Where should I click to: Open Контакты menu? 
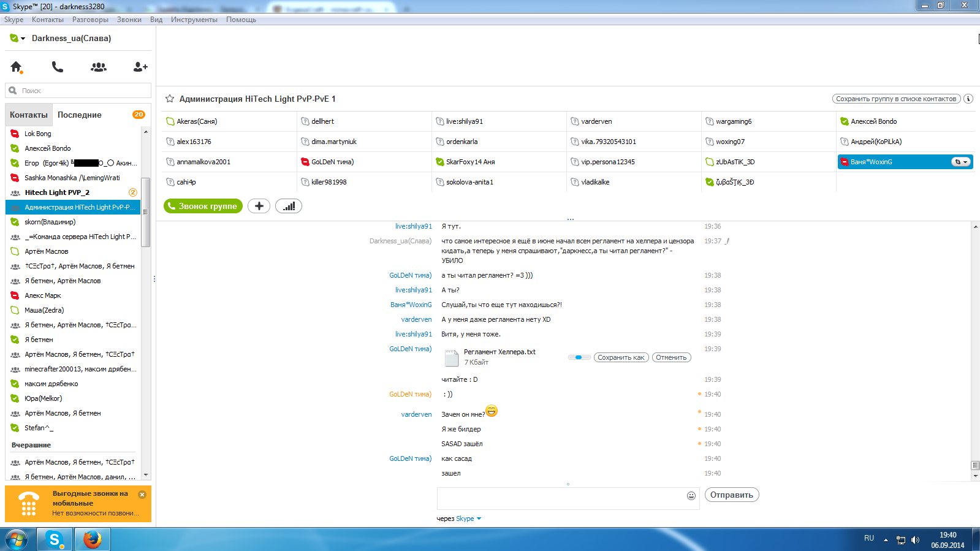coord(48,20)
